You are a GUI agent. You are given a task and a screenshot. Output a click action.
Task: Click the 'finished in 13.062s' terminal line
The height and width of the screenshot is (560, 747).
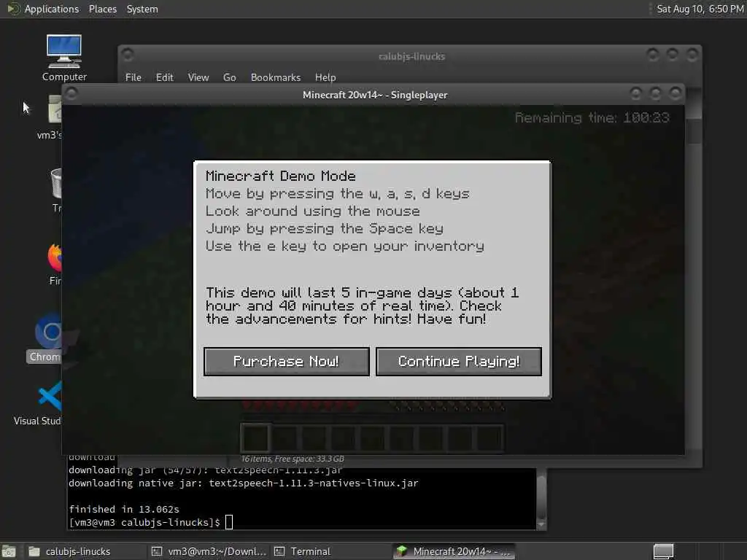point(124,509)
